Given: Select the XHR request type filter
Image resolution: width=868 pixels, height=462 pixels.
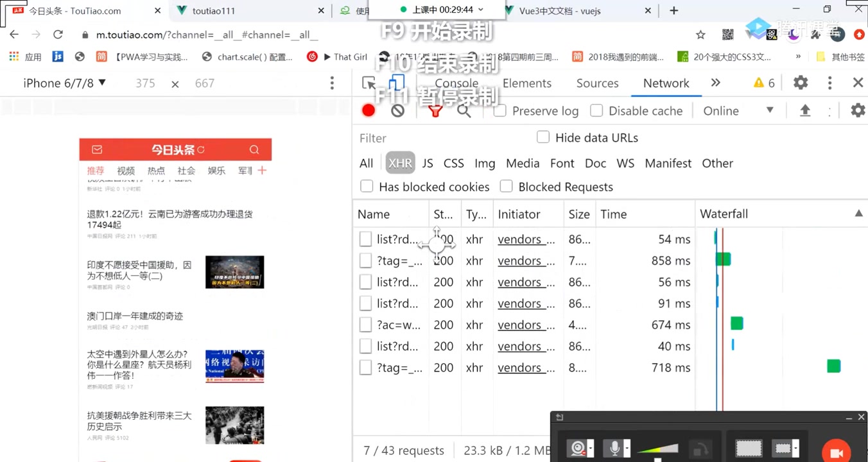Looking at the screenshot, I should (x=400, y=163).
